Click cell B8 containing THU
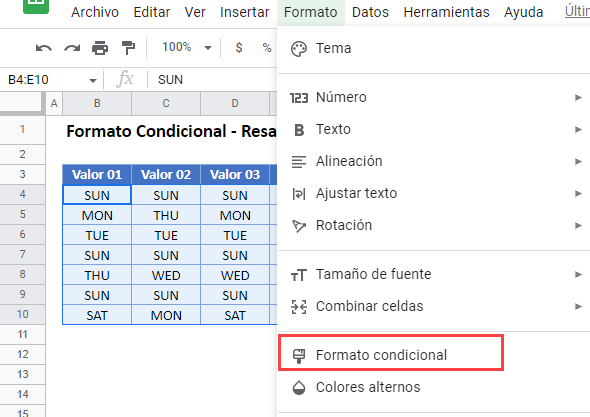The image size is (590, 417). click(97, 275)
